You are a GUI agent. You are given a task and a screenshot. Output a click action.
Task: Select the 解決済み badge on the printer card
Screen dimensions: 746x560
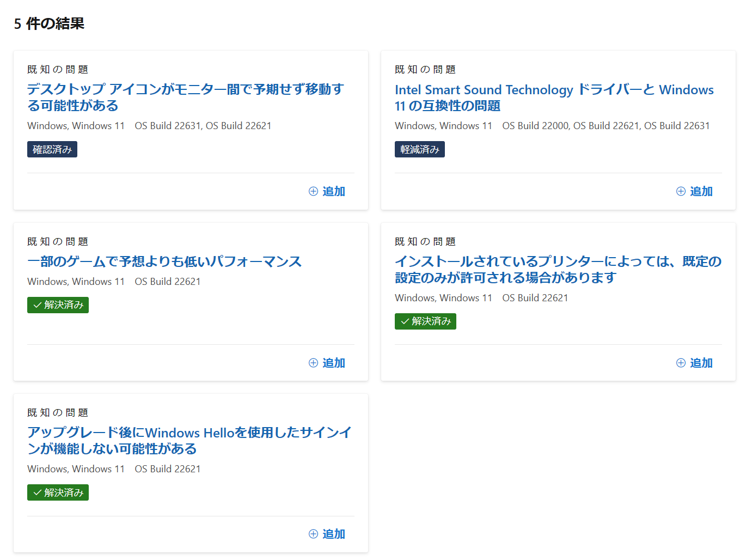pyautogui.click(x=425, y=321)
